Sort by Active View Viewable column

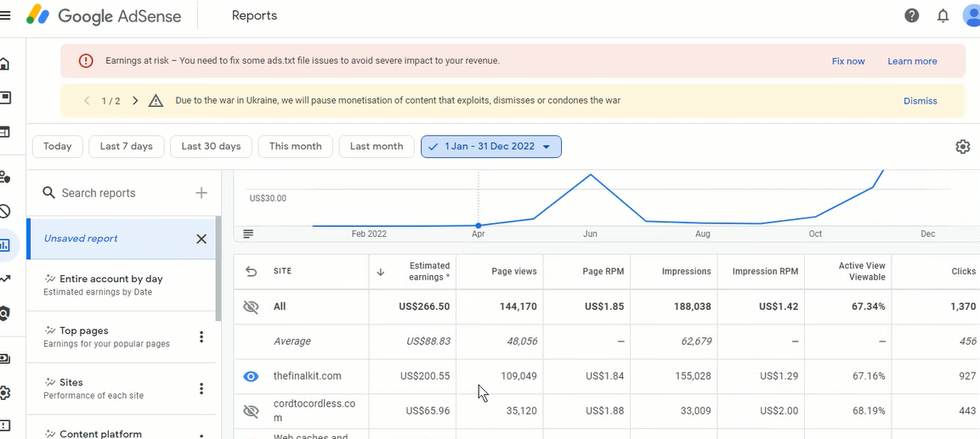[862, 272]
